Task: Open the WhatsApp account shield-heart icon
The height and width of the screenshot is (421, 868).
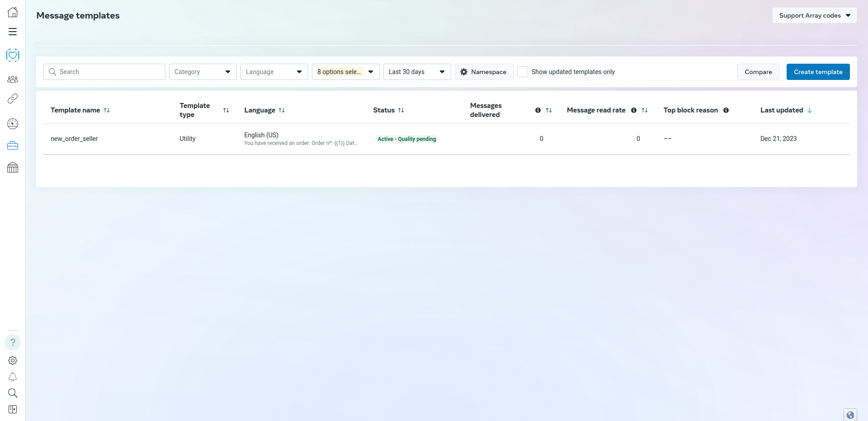Action: (13, 55)
